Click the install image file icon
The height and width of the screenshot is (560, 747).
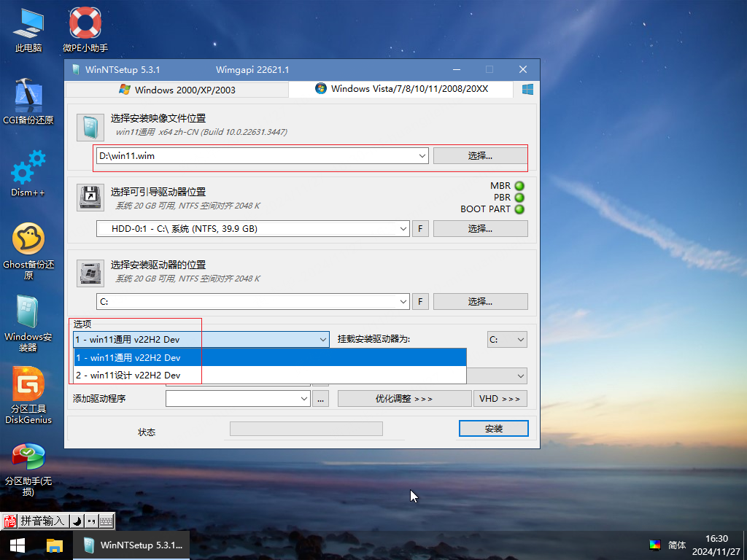(x=90, y=127)
